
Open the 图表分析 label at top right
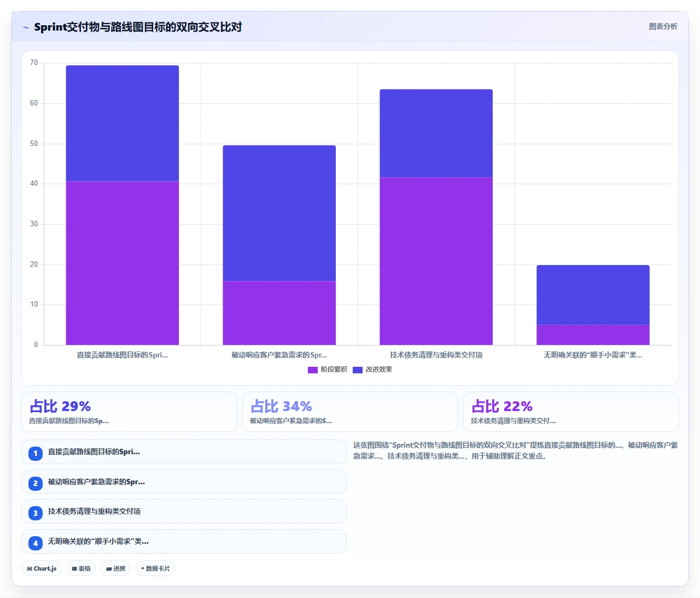point(663,26)
